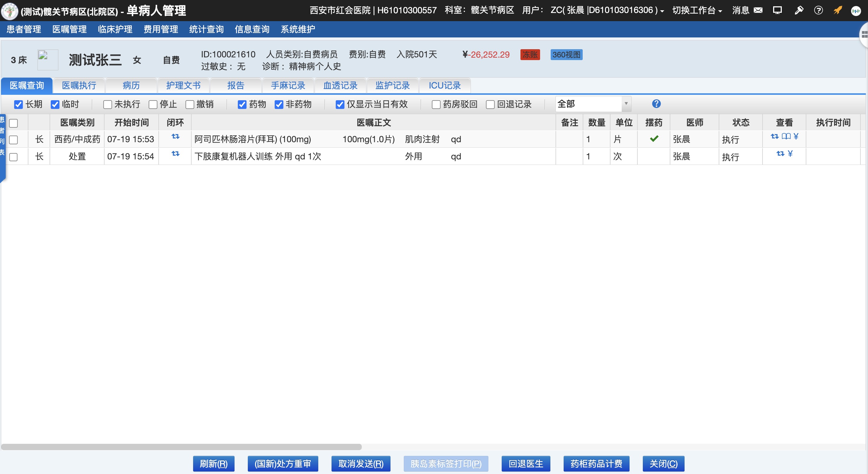Open the 消息 envelope icon
868x474 pixels.
pos(758,10)
